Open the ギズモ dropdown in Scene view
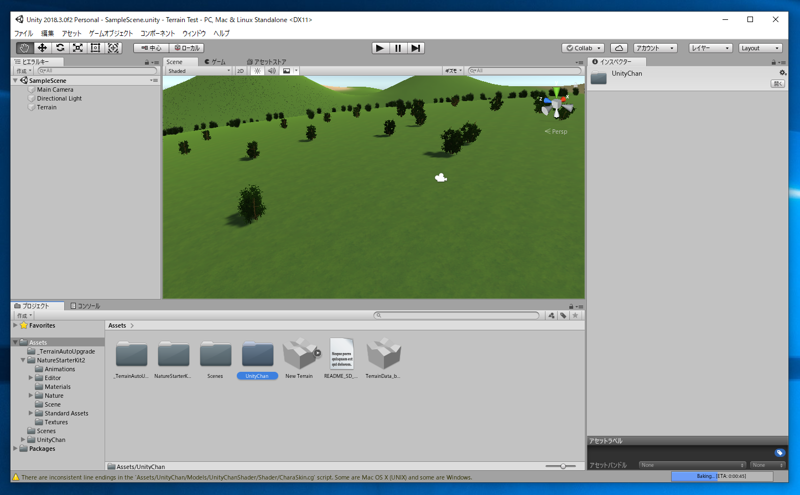Screen dimensions: 800x495 (x=453, y=71)
